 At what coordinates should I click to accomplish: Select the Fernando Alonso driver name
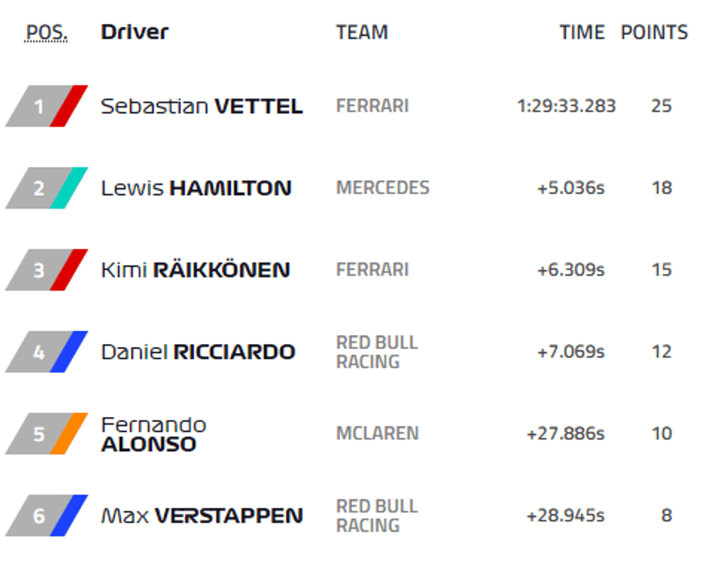pos(153,435)
